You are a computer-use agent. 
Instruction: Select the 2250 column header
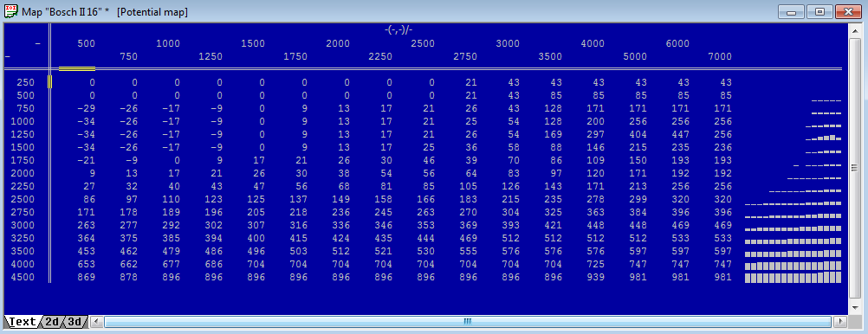(380, 56)
